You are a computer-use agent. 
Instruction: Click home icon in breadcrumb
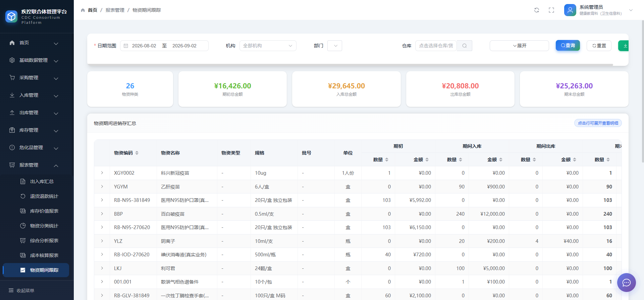[x=83, y=10]
